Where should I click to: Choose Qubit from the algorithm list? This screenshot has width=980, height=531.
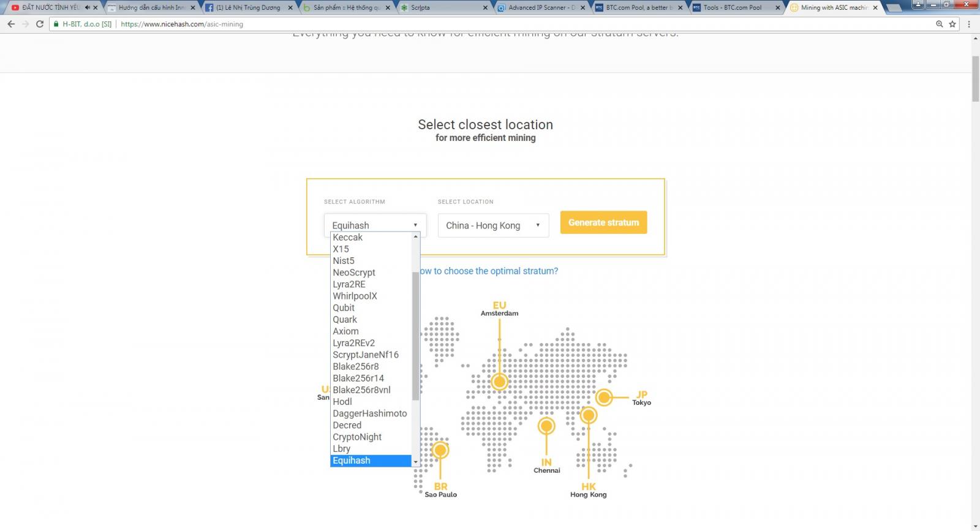click(x=371, y=307)
